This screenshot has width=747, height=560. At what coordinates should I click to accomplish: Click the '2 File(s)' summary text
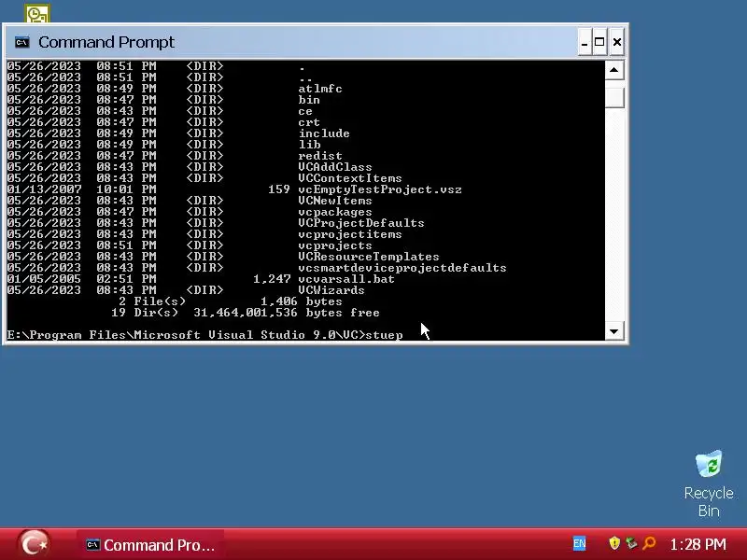pos(152,301)
